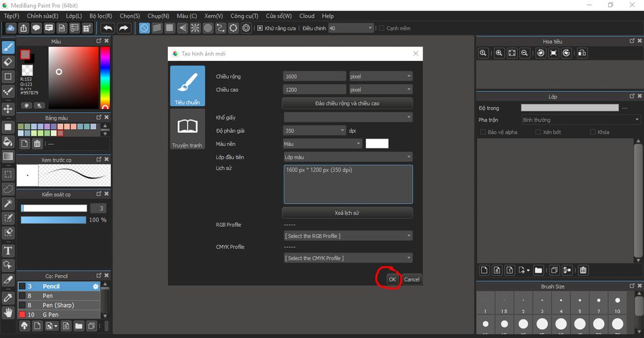Click the white background color swatch in dialog
644x338 pixels.
click(377, 144)
